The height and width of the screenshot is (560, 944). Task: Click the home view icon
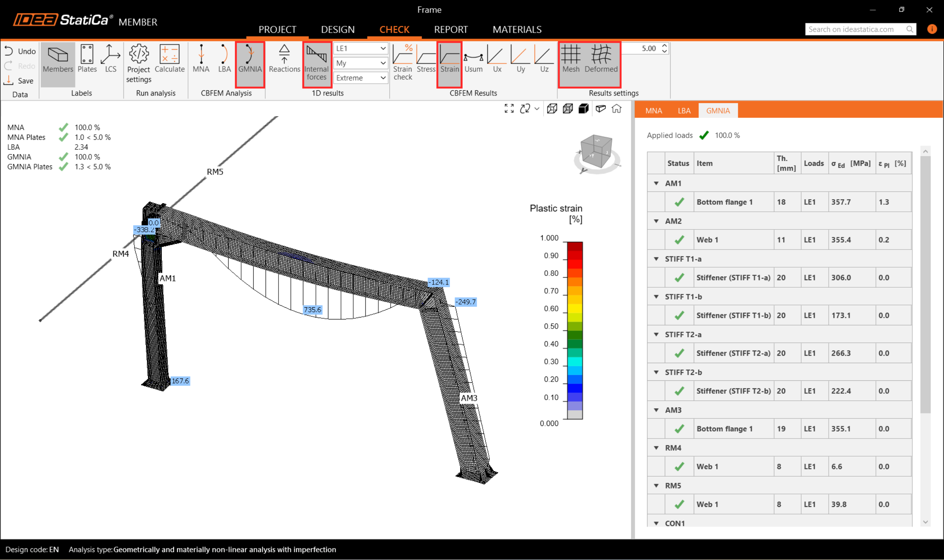[x=616, y=109]
